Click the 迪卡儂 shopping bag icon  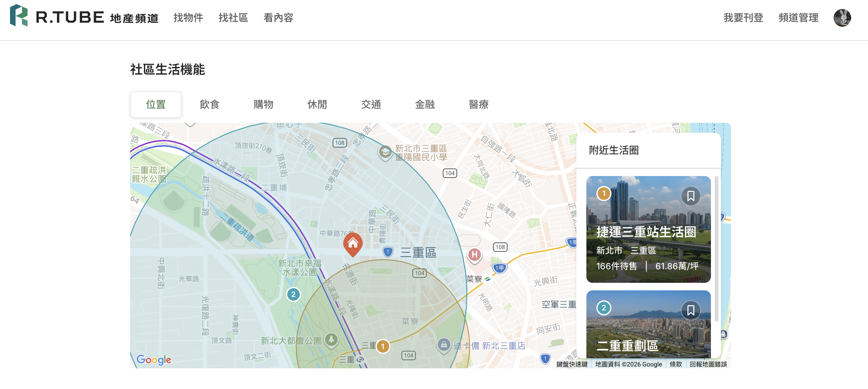(x=443, y=345)
